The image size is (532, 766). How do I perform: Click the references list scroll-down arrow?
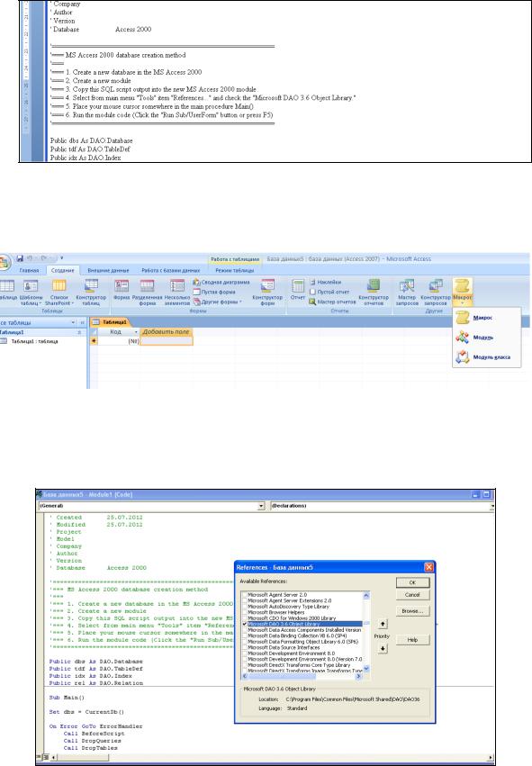click(x=366, y=670)
